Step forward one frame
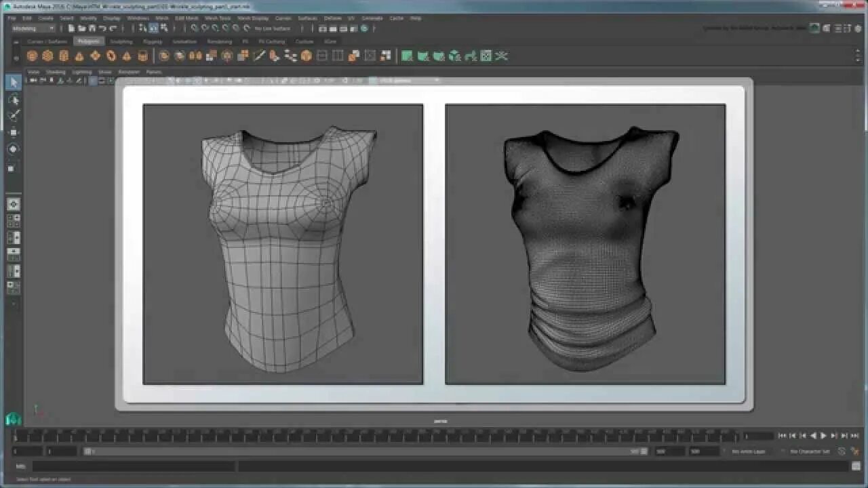 pyautogui.click(x=834, y=436)
